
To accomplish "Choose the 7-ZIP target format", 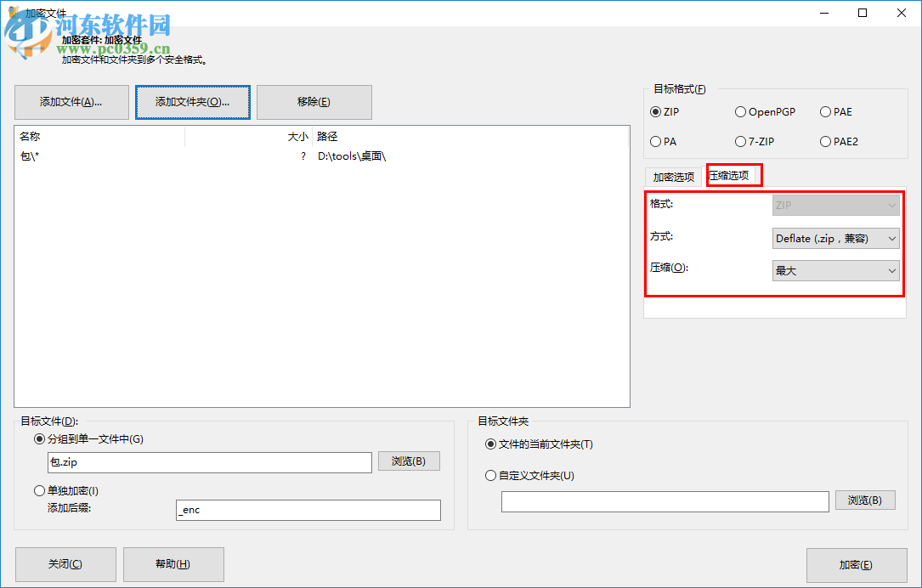I will click(739, 141).
